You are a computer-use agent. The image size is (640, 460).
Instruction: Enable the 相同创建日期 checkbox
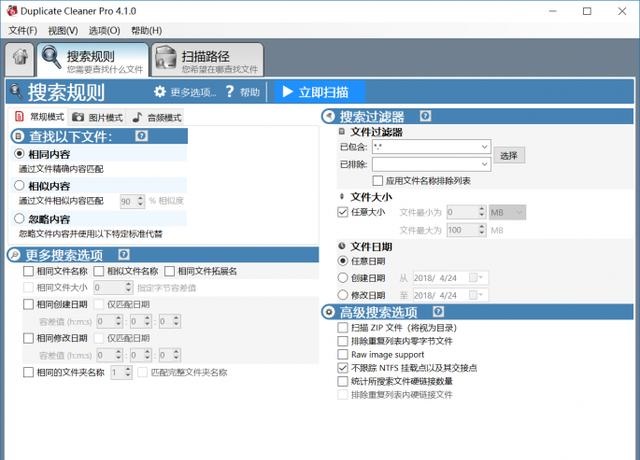(28, 304)
